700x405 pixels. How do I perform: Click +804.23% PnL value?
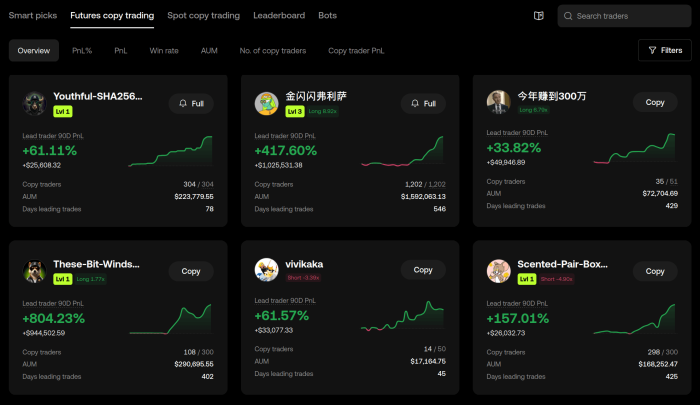[x=54, y=318]
